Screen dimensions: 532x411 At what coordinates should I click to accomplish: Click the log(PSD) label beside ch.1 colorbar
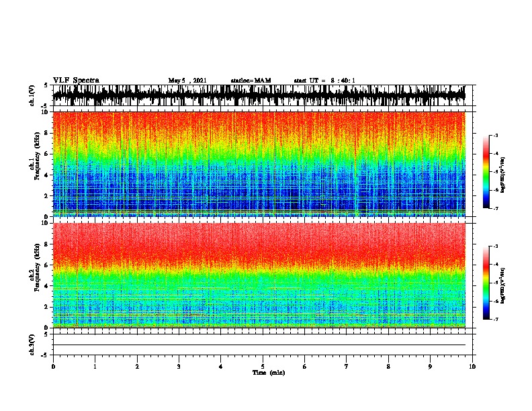pyautogui.click(x=503, y=175)
